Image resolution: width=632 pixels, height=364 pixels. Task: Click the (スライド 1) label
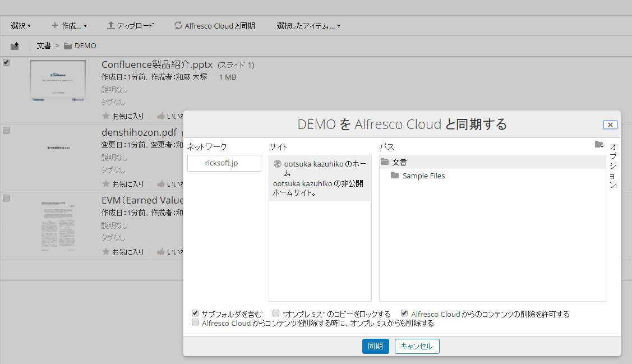pos(236,65)
